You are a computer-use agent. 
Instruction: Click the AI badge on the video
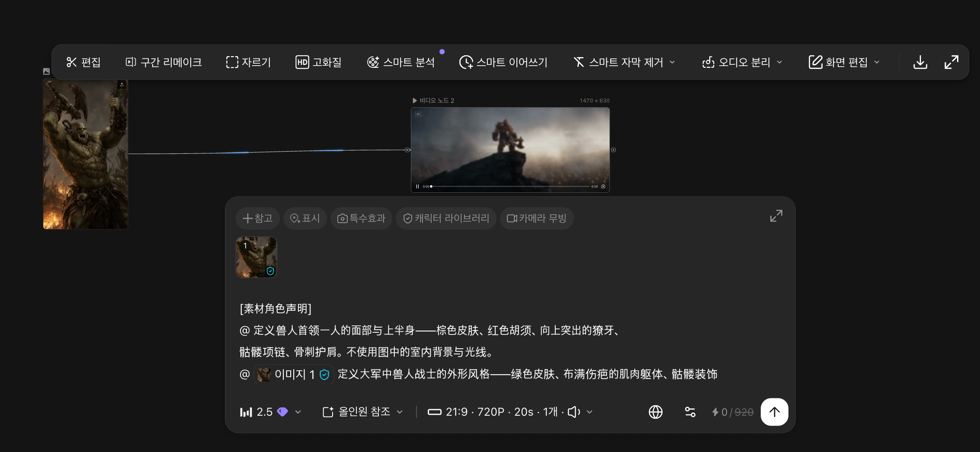pos(418,114)
